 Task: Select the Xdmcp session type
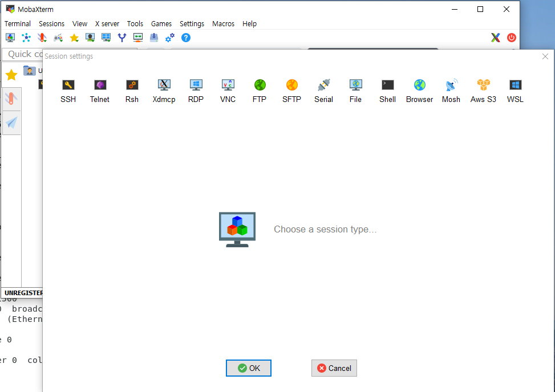click(164, 91)
